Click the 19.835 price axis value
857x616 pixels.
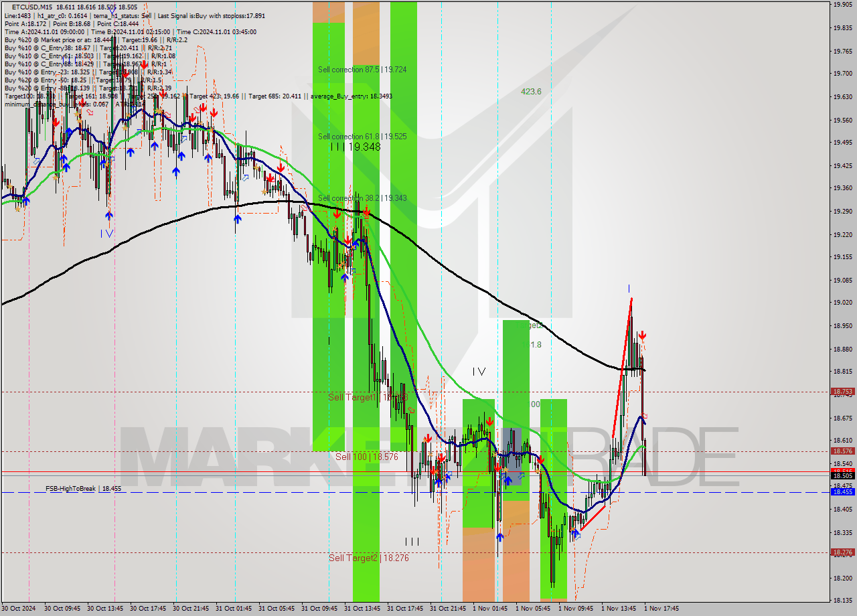click(842, 28)
